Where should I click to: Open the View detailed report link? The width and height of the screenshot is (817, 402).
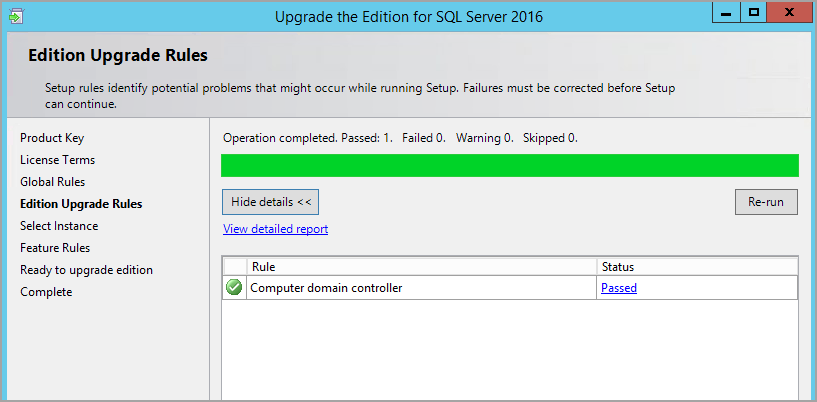tap(275, 229)
